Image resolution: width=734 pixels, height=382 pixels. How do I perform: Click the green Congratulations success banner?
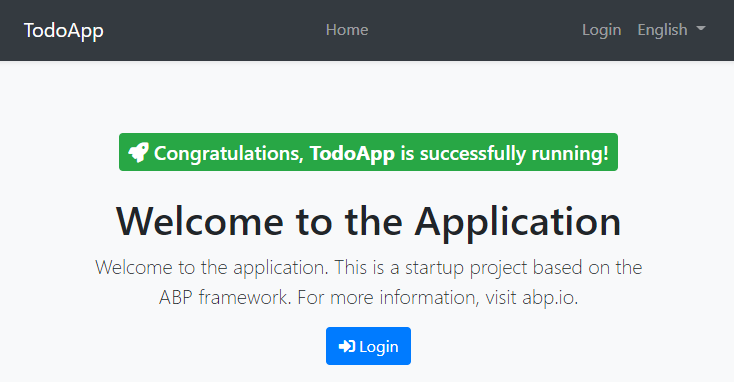[x=368, y=152]
